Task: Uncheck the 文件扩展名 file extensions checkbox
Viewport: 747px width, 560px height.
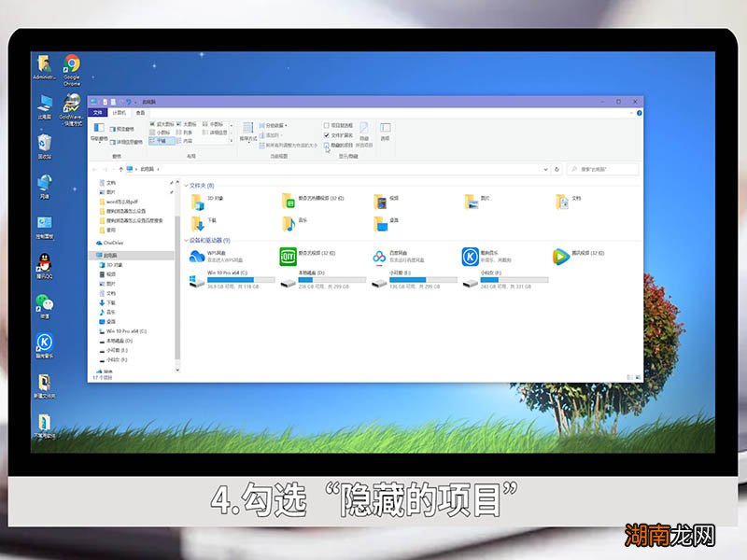Action: (x=326, y=135)
